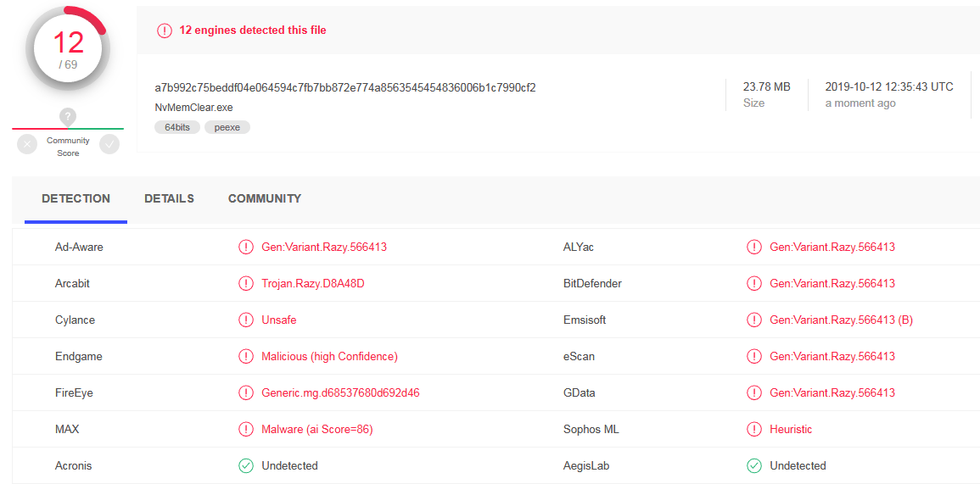
Task: Click the 23.78 MB size value
Action: point(766,86)
